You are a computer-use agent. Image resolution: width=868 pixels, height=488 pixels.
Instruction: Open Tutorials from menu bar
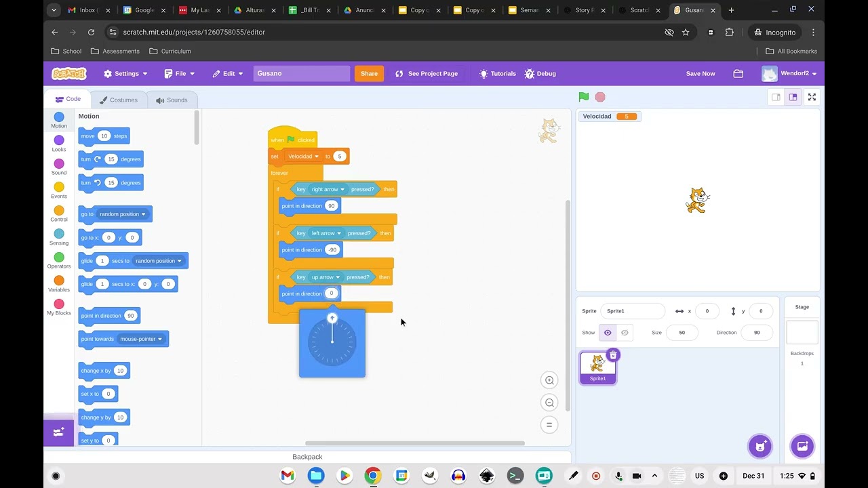click(x=497, y=73)
